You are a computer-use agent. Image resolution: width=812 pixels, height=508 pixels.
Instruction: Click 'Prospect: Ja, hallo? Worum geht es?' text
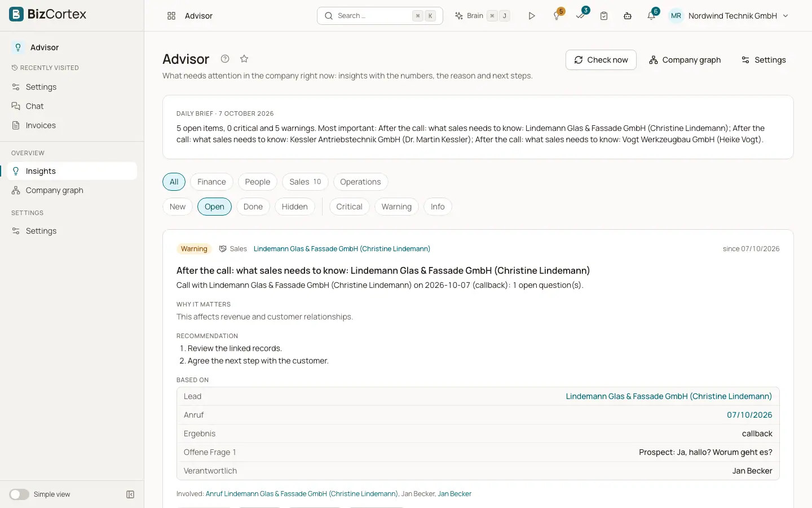(705, 452)
